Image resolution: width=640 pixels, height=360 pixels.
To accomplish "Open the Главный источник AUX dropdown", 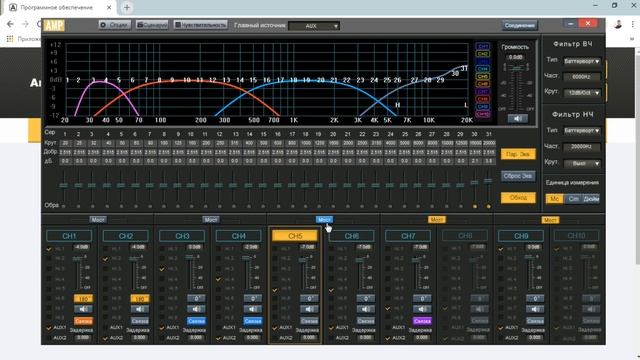I will coord(314,26).
